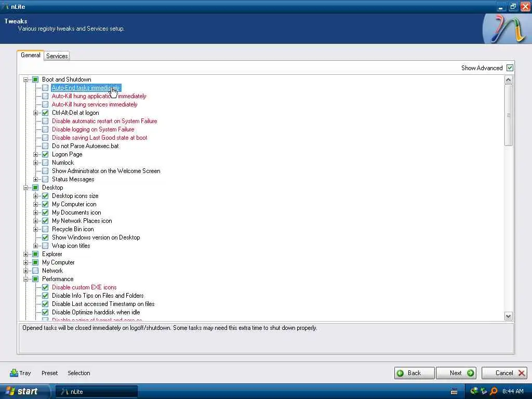
Task: Expand the Explorer group
Action: (26, 254)
